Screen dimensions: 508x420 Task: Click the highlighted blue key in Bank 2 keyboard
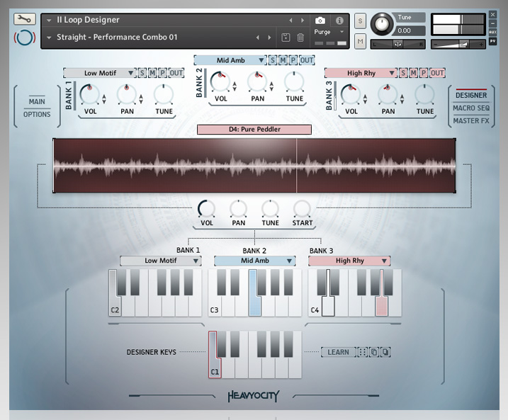point(254,305)
